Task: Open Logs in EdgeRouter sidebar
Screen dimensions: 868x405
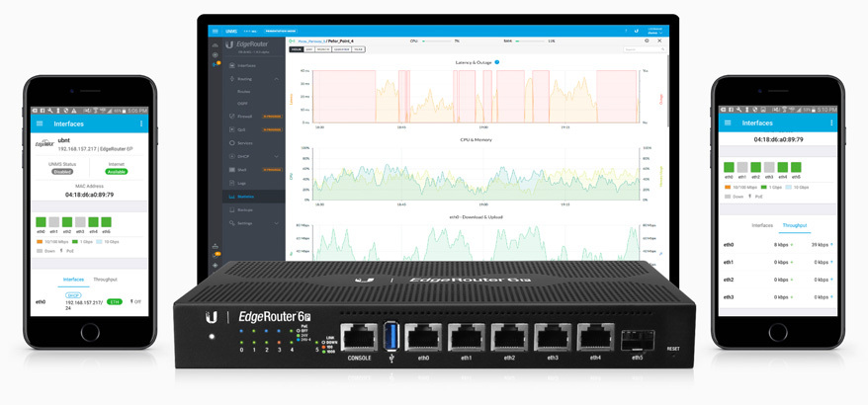Action: pos(241,183)
